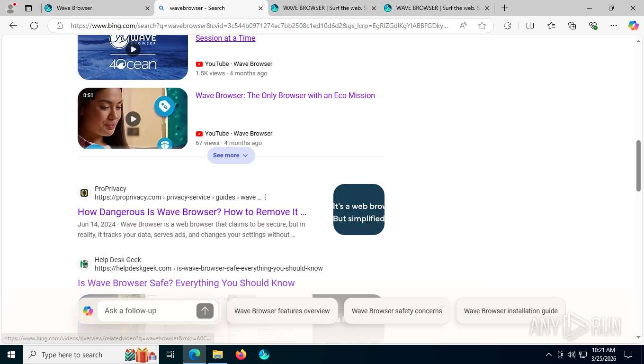Click the 'Jun 14, 2024' snippet text
This screenshot has width=644, height=364.
[97, 224]
